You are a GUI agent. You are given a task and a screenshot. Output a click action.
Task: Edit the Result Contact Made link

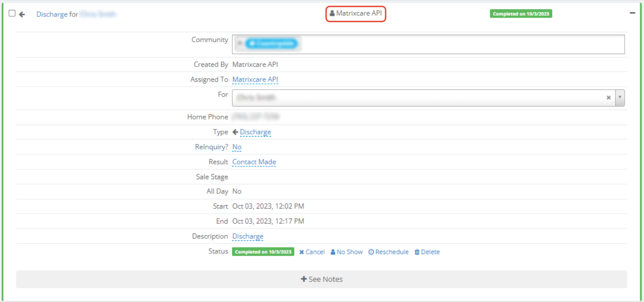click(x=254, y=162)
